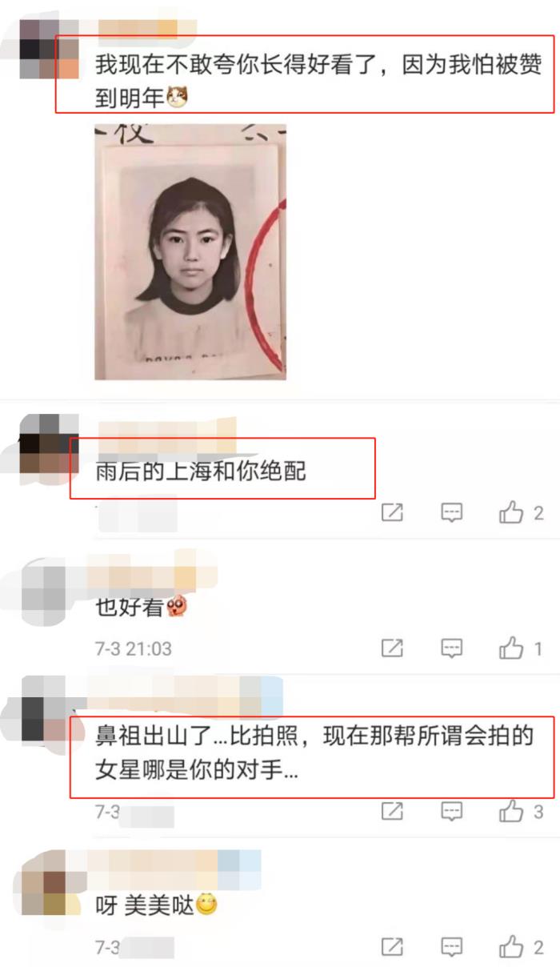Reply to the 雨后的上海和你绝配 comment
The image size is (560, 967).
452,512
